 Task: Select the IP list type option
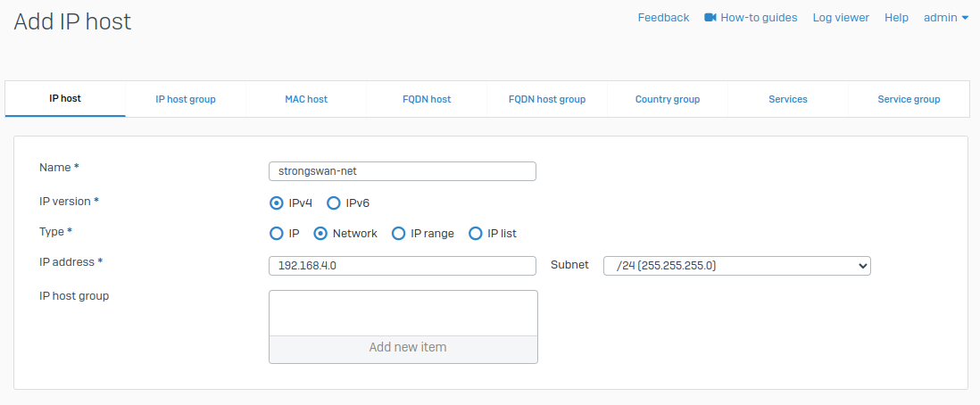point(476,234)
